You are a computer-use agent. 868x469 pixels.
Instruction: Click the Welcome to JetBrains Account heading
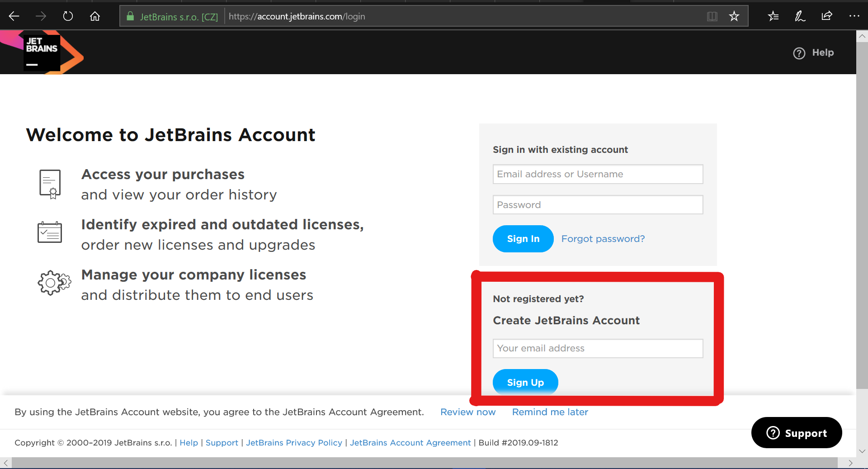pyautogui.click(x=171, y=135)
